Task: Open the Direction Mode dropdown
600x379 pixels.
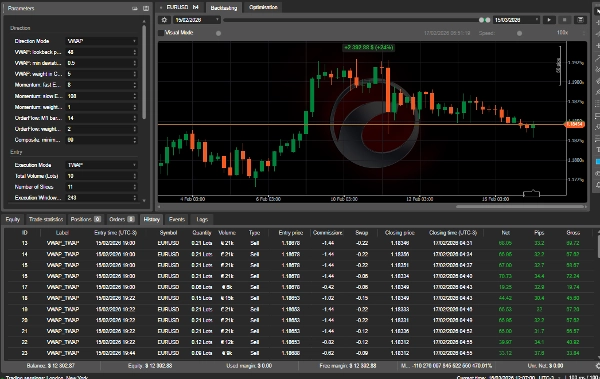Action: (101, 41)
